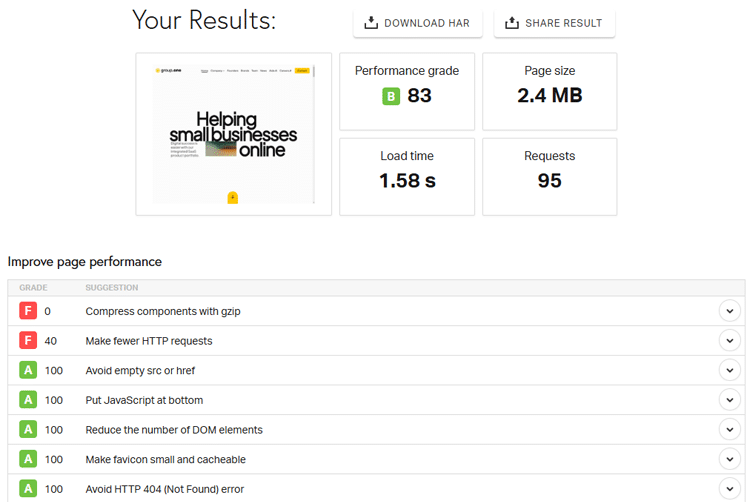
Task: Click the A badge for Reduce DOM elements
Action: coord(28,430)
